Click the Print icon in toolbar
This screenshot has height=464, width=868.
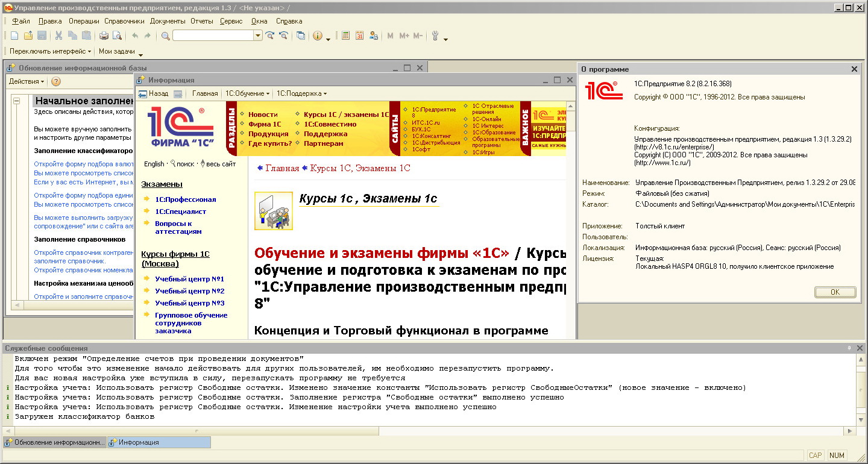(x=104, y=36)
